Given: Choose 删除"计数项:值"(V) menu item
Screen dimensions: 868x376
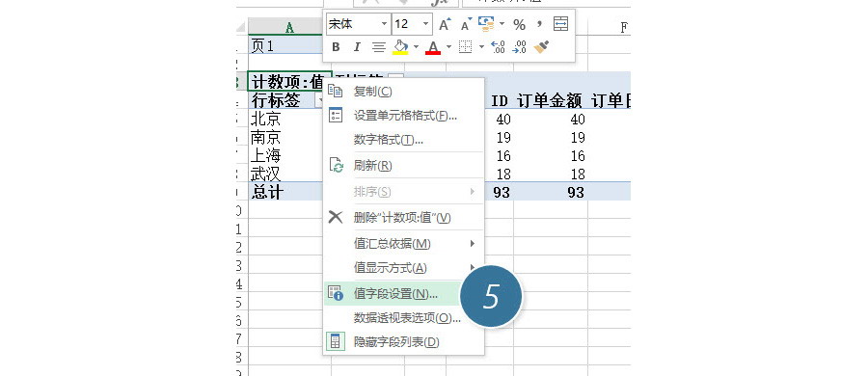Looking at the screenshot, I should [403, 218].
